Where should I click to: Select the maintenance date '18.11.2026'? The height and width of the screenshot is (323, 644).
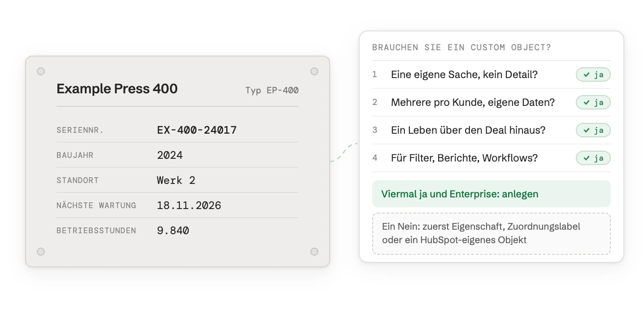(x=189, y=205)
